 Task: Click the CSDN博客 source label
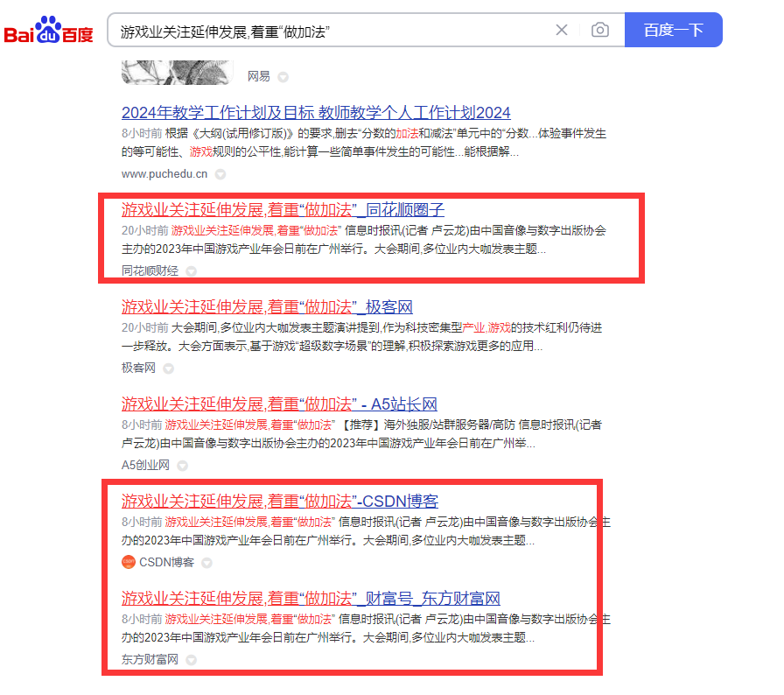pos(166,562)
